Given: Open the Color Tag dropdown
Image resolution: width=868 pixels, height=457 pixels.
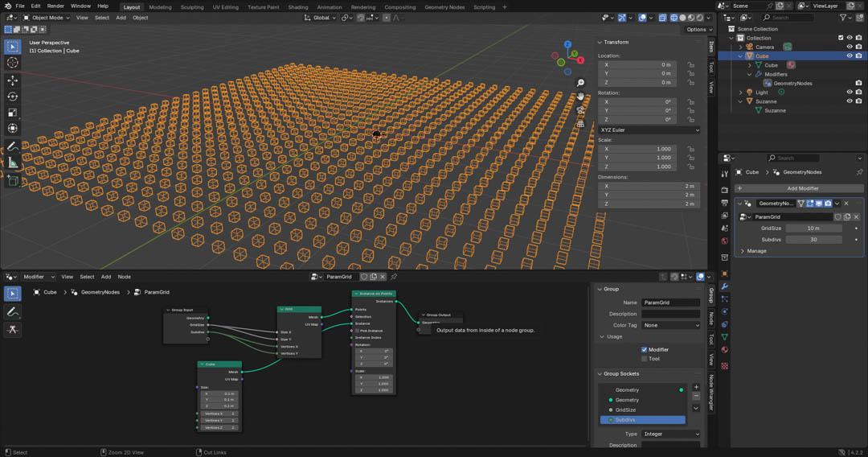Looking at the screenshot, I should (670, 325).
